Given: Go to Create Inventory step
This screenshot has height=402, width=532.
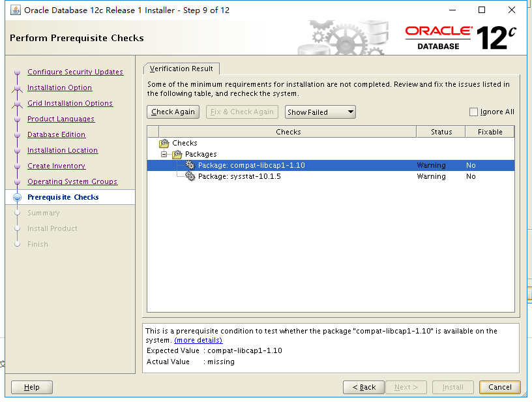Looking at the screenshot, I should [x=56, y=166].
